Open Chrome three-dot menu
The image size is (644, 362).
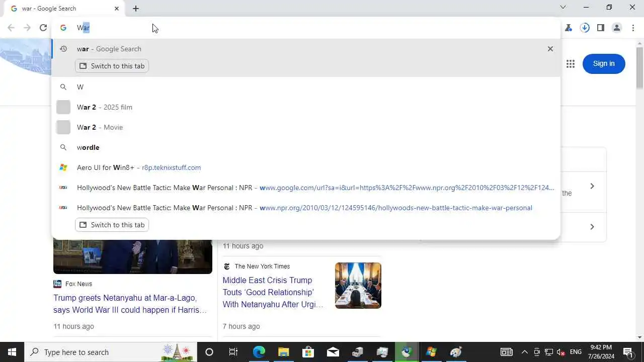633,28
